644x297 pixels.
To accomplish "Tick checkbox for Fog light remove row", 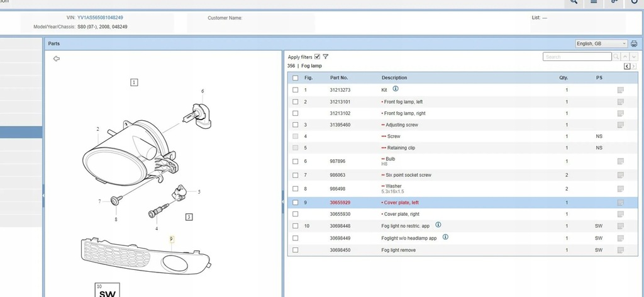I will [296, 250].
